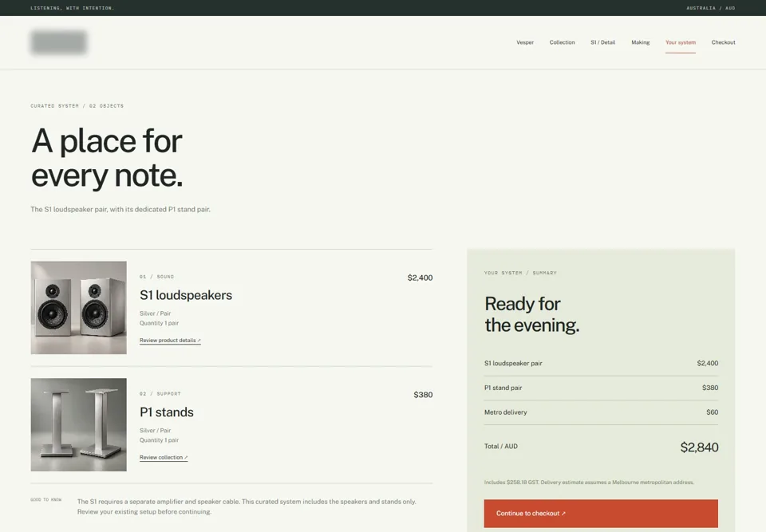Go to the Collection page
This screenshot has width=766, height=532.
[x=562, y=42]
